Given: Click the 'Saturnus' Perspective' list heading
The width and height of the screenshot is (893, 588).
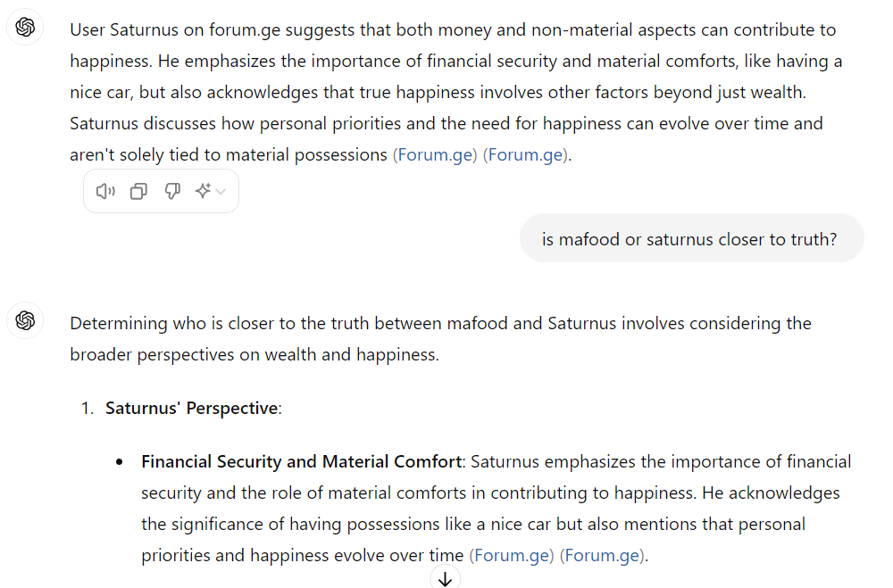Looking at the screenshot, I should [x=193, y=408].
